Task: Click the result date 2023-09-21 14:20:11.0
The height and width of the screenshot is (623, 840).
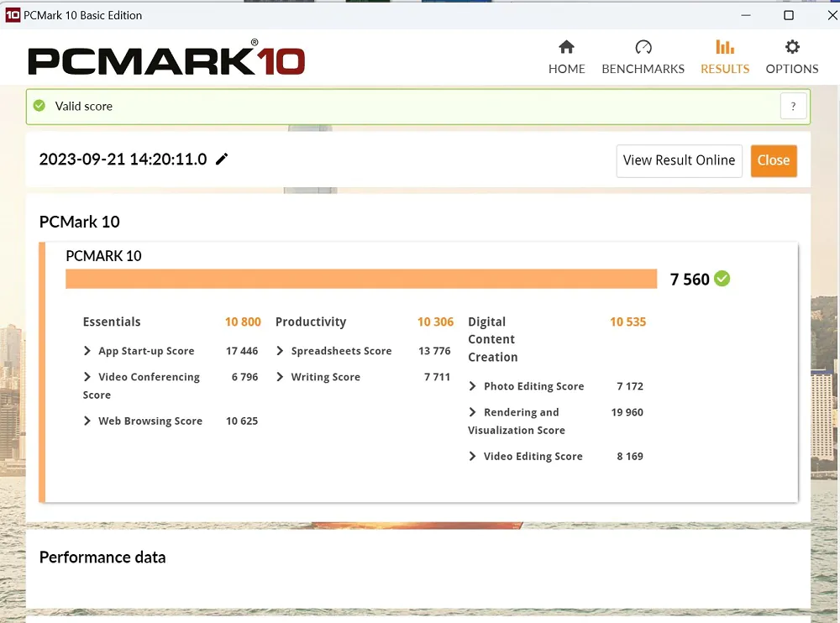Action: 123,159
